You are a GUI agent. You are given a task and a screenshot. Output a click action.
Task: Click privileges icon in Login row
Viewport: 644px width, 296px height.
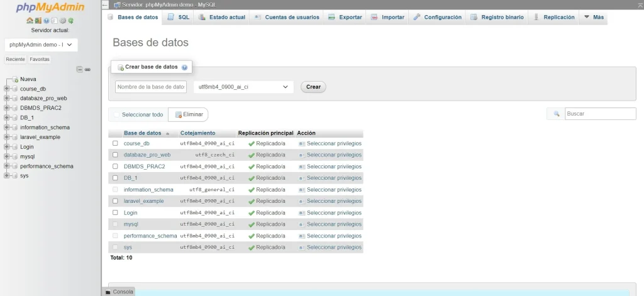click(x=302, y=212)
